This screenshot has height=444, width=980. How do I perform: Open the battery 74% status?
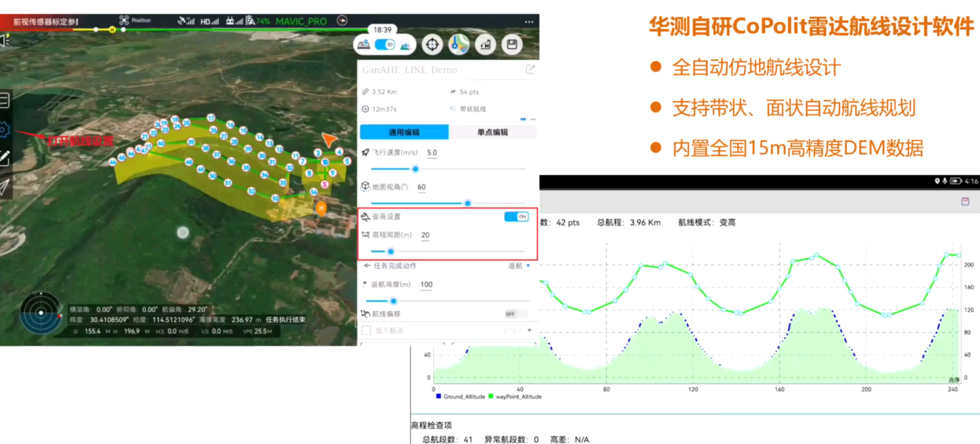click(x=258, y=21)
